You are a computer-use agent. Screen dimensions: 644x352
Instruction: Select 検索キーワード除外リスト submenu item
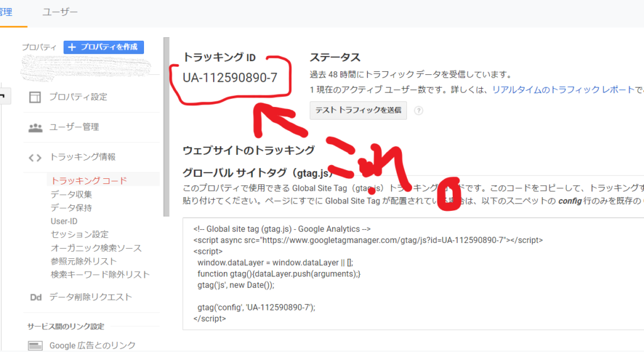point(100,275)
